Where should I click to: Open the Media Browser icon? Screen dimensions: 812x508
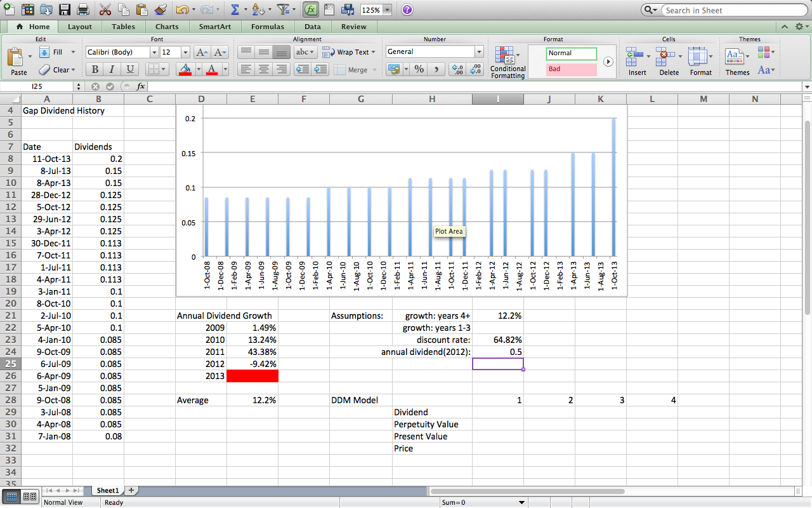(348, 10)
